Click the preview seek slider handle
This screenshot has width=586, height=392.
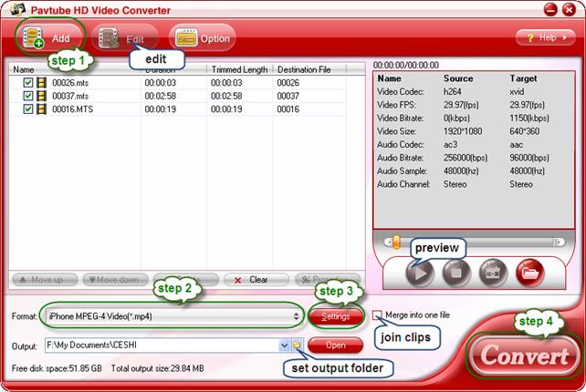coord(396,242)
